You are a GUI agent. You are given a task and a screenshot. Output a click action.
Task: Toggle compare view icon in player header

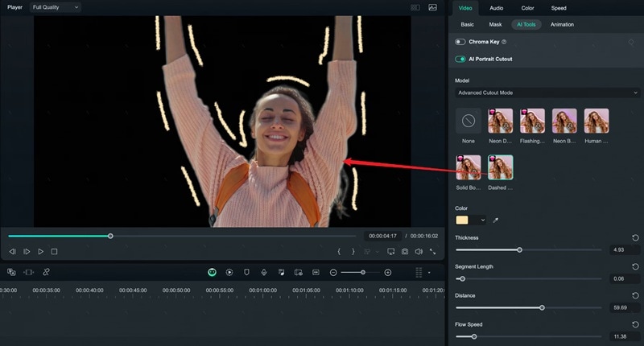tap(415, 7)
